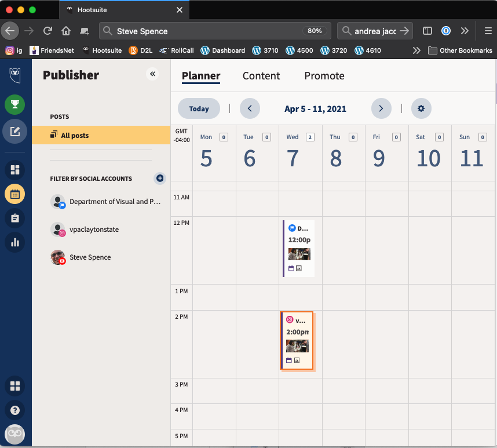Click the calendar settings gear icon
This screenshot has height=448, width=497.
421,108
